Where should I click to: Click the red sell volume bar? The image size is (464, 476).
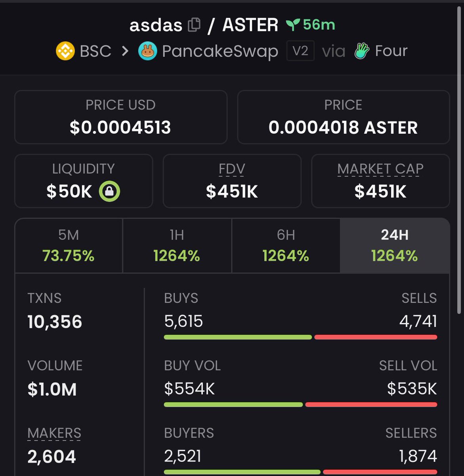pos(371,405)
